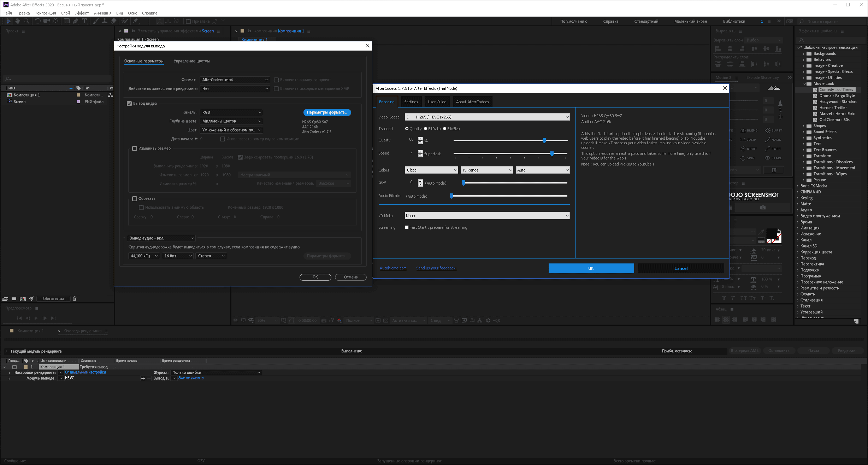
Task: Select the Pan Behind anchor point tool
Action: [56, 21]
